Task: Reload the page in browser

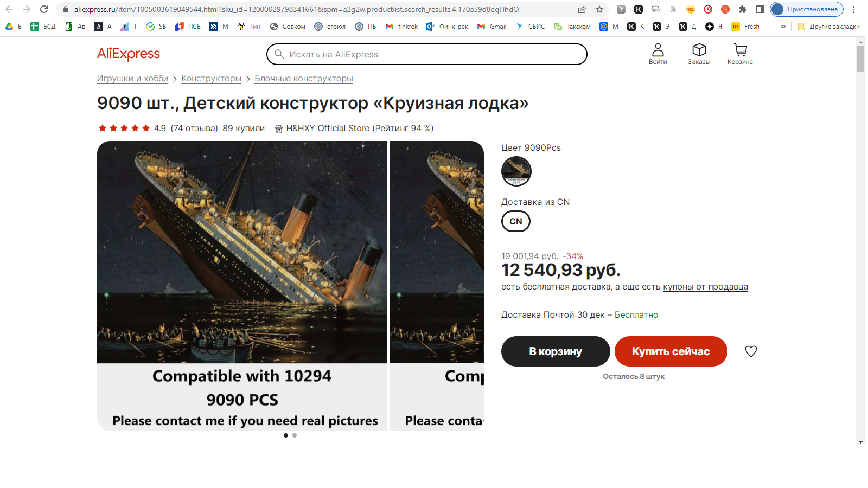Action: [x=44, y=9]
